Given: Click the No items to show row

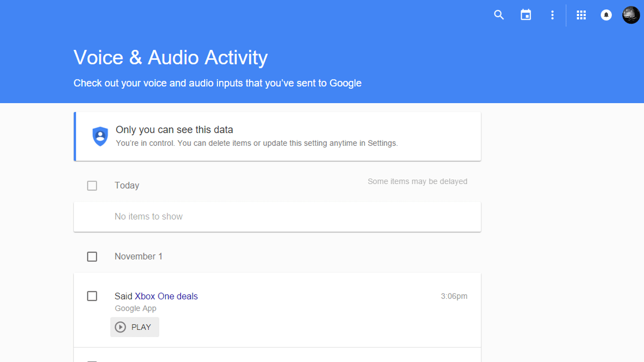Looking at the screenshot, I should pos(149,217).
